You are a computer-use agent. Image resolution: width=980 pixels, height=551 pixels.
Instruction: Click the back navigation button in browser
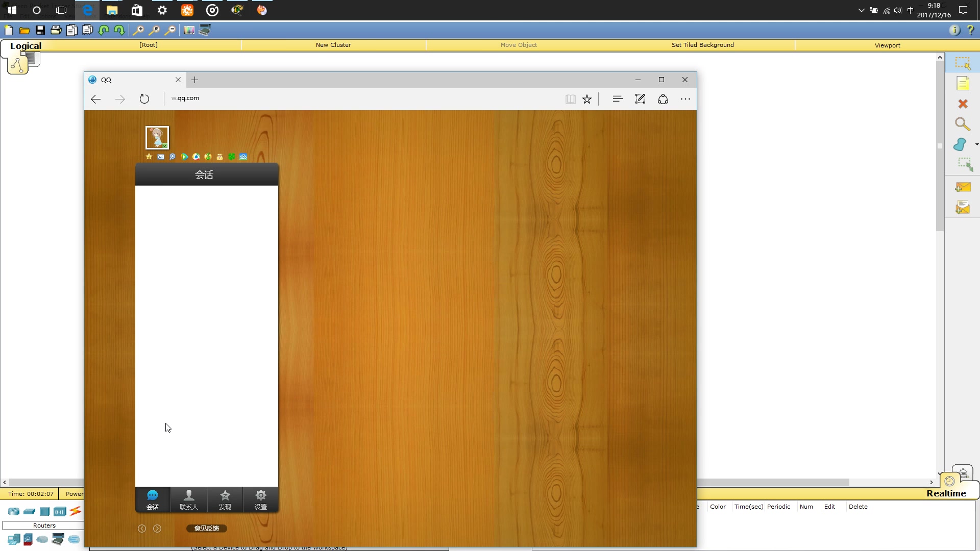96,99
